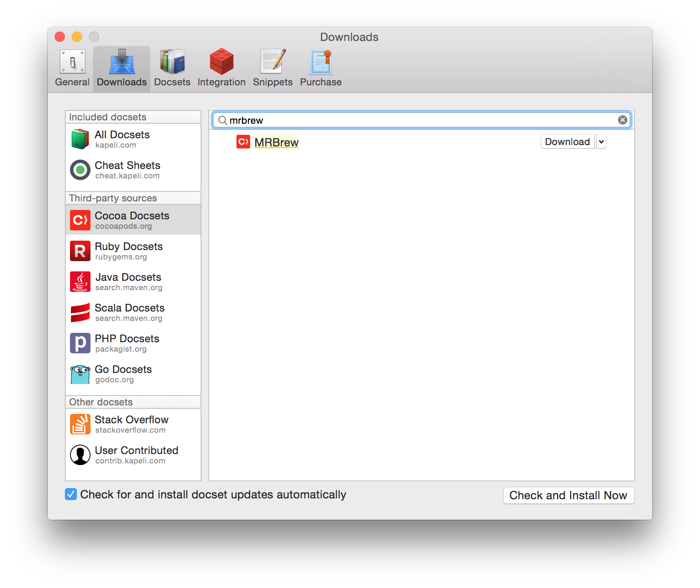
Task: Click the CocoaPods icon beside MRBrew
Action: [243, 142]
